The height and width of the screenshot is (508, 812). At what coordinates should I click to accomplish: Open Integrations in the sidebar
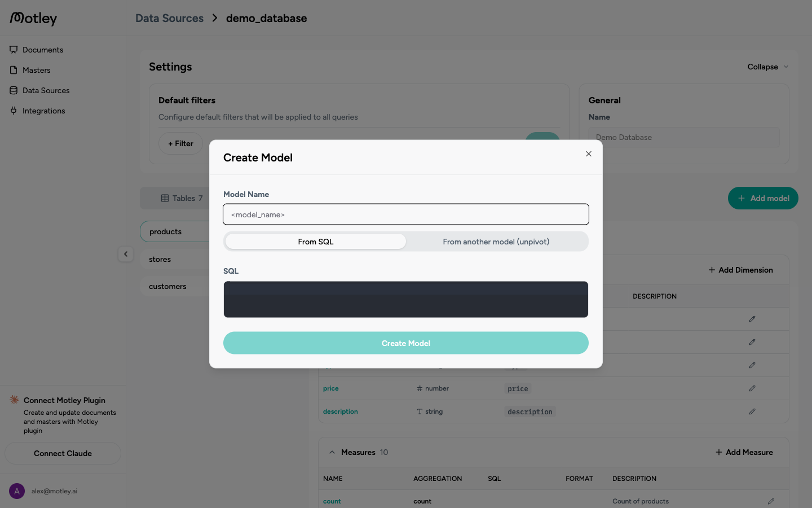click(44, 111)
